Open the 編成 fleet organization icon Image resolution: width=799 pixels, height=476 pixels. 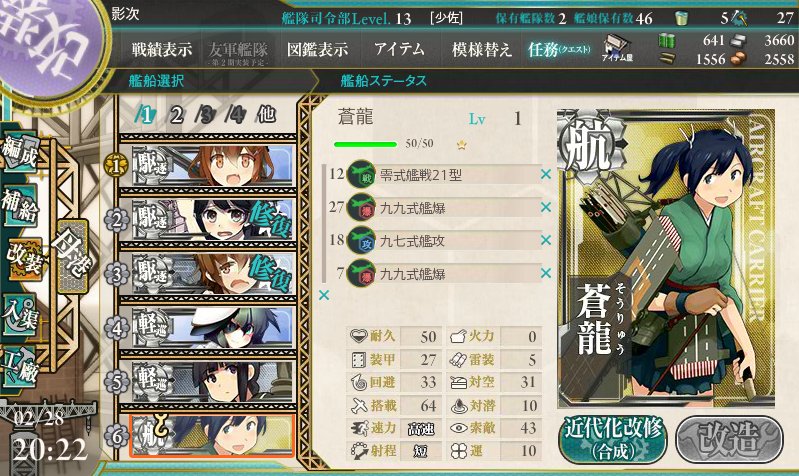(x=20, y=151)
